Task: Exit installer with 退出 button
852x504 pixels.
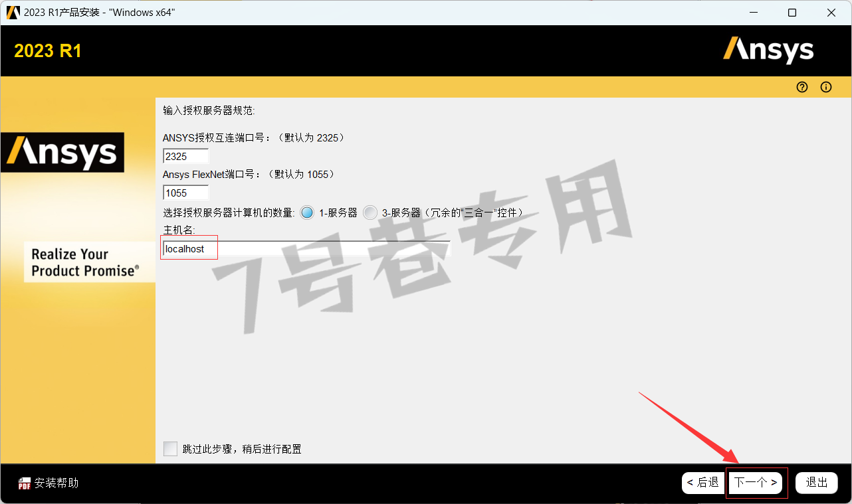Action: tap(817, 483)
